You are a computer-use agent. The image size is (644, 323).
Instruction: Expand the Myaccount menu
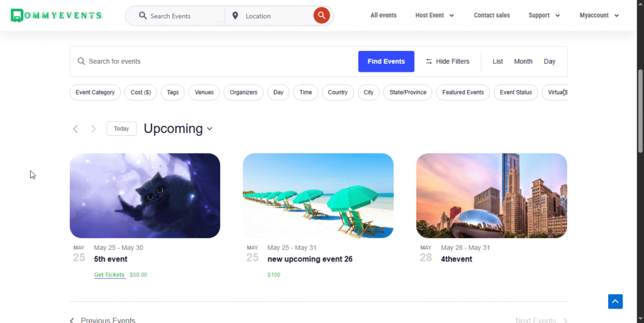599,16
